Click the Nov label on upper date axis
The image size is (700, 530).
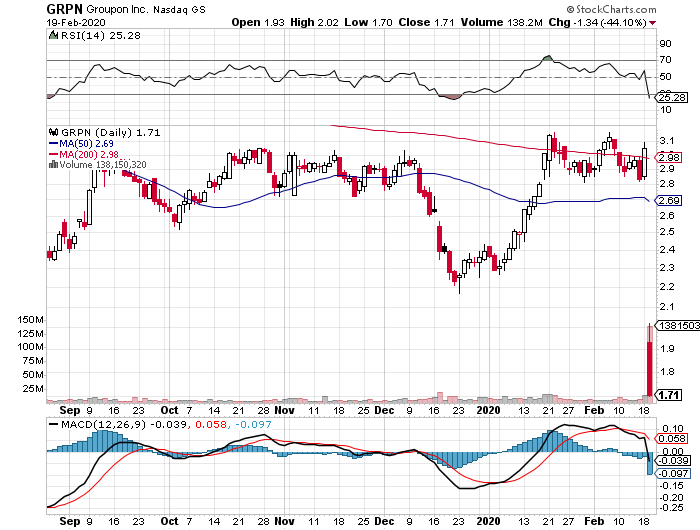pyautogui.click(x=284, y=410)
